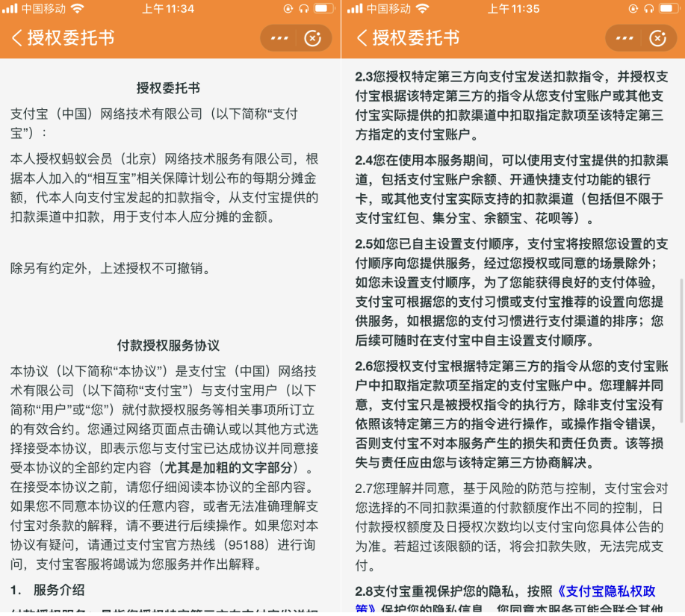Viewport: 685px width, 616px height.
Task: Click the line 支付宝（中国）网络技术有限公司 addressee
Action: 154,123
